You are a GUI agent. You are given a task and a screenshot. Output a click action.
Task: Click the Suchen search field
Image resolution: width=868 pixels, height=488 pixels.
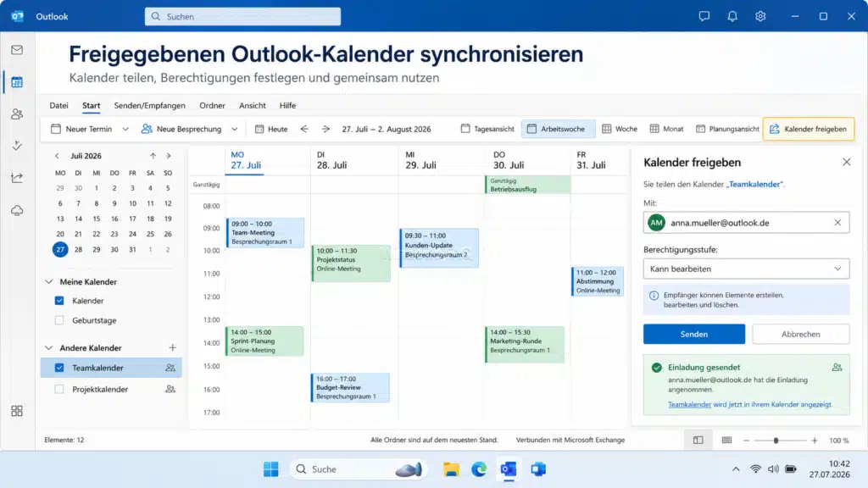[x=242, y=17]
